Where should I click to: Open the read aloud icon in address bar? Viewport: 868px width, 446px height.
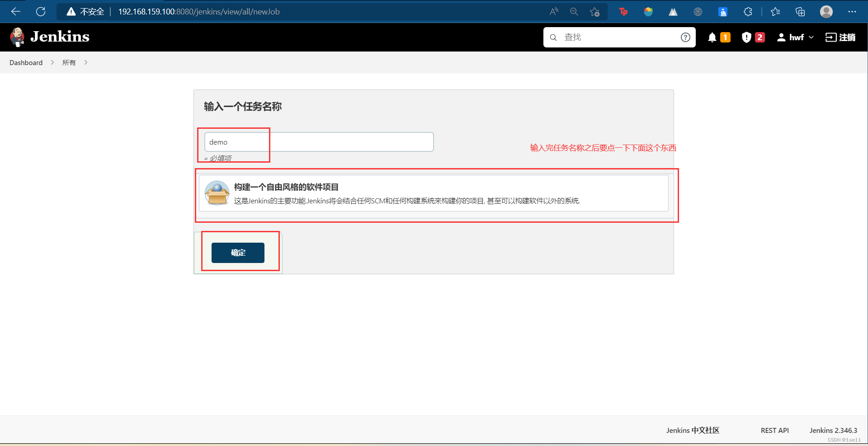(554, 12)
